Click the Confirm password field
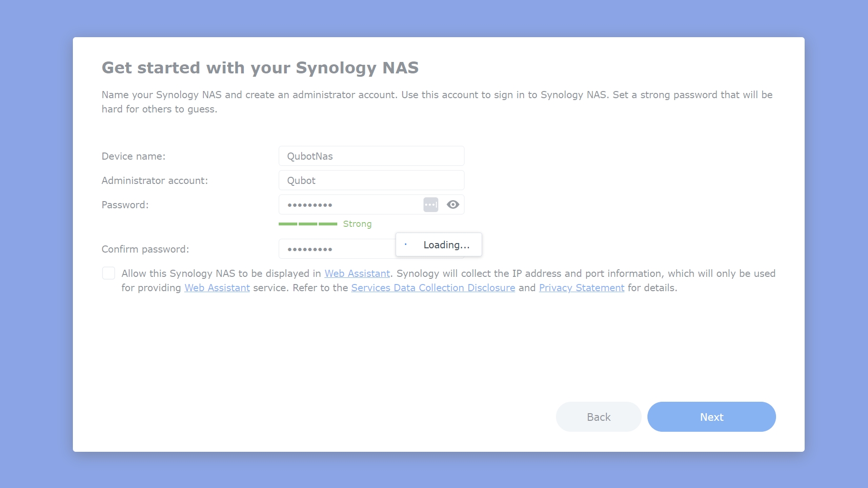This screenshot has width=868, height=488. 337,249
